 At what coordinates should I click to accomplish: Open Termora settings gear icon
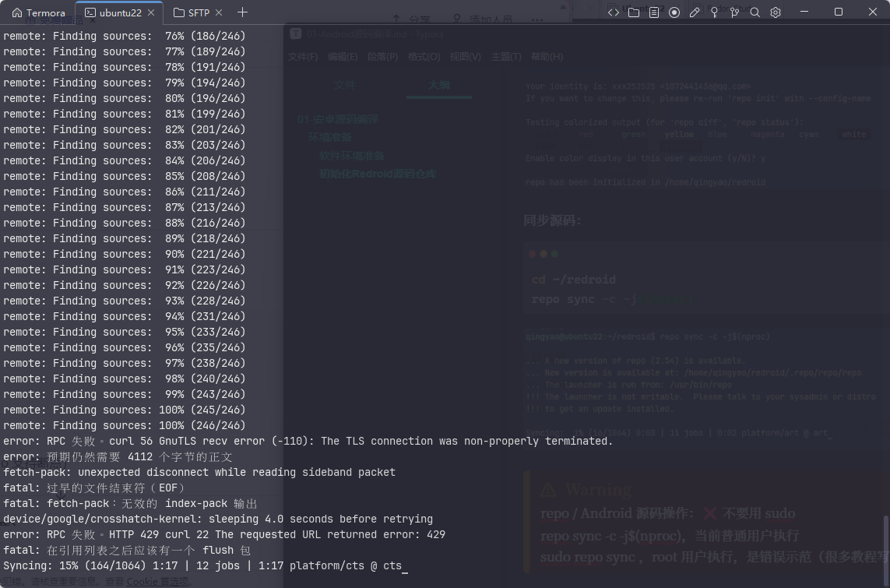[x=776, y=12]
